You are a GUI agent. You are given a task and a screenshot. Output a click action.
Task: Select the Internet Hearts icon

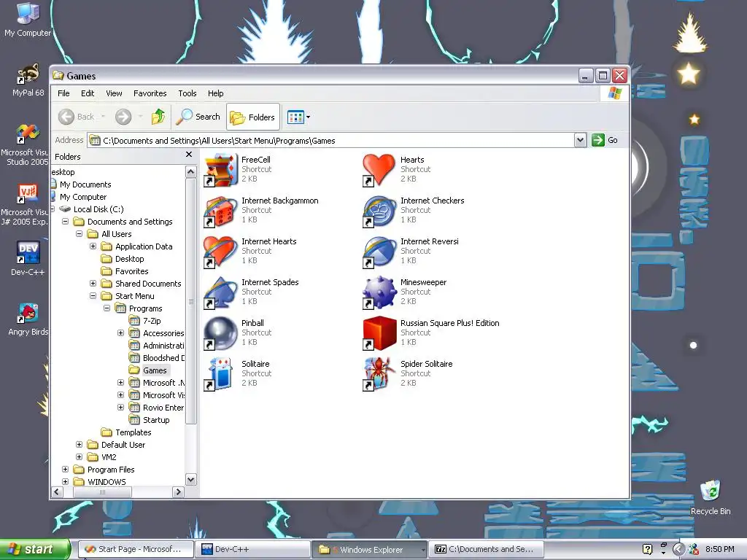click(220, 252)
